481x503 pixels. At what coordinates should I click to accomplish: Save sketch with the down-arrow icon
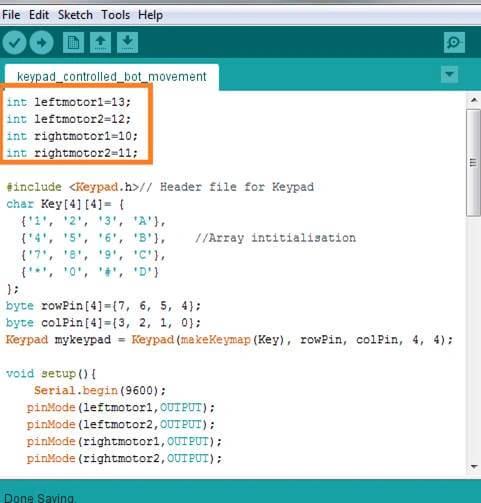pos(127,42)
